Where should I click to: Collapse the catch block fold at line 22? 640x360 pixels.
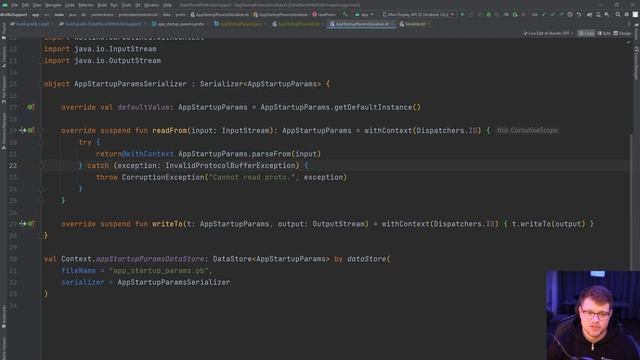click(42, 166)
